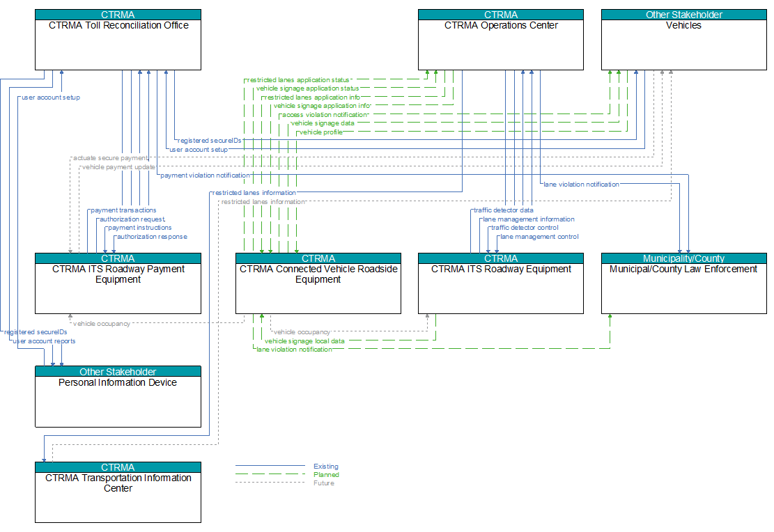Click the 'user account reports' flow label
Image resolution: width=774 pixels, height=532 pixels.
click(x=44, y=341)
